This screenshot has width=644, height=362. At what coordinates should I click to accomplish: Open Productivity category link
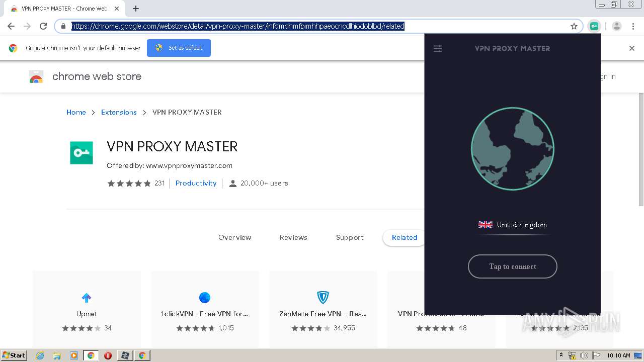[x=196, y=183]
